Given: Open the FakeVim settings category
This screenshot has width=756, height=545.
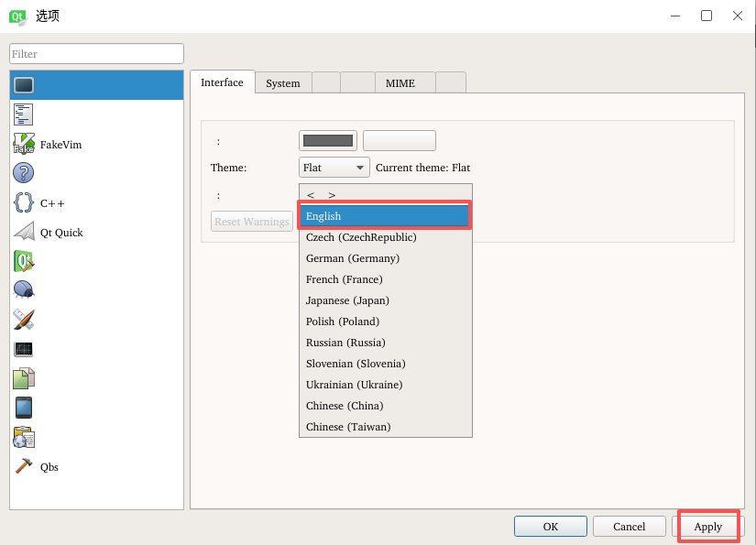Looking at the screenshot, I should pyautogui.click(x=96, y=144).
